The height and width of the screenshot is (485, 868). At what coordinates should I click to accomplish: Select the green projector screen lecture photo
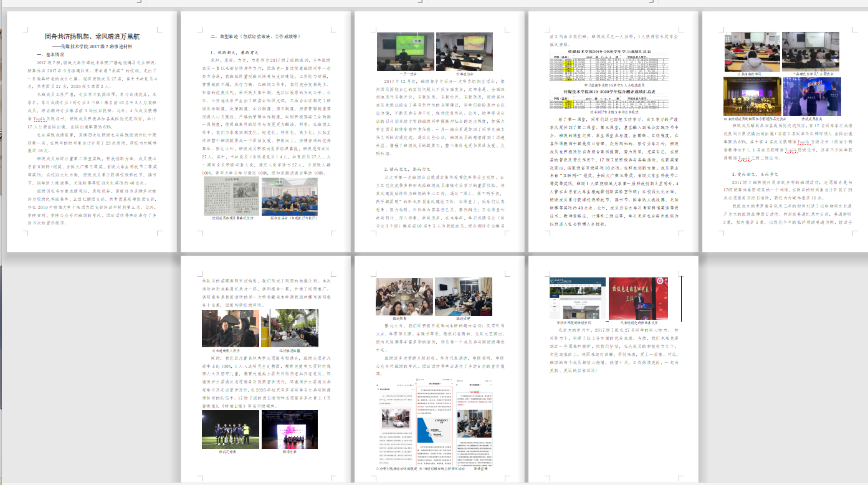click(404, 51)
